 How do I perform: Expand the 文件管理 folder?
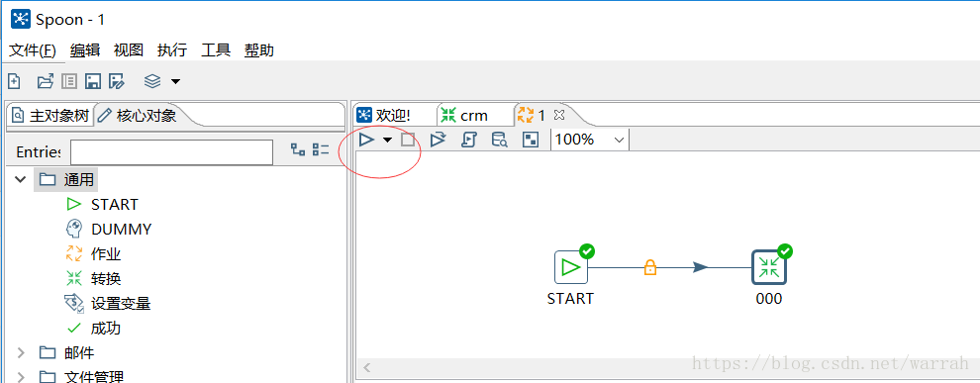click(x=21, y=377)
